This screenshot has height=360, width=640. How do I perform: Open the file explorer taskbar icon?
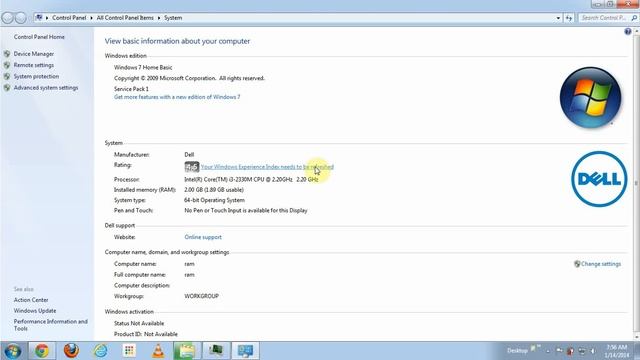187,351
